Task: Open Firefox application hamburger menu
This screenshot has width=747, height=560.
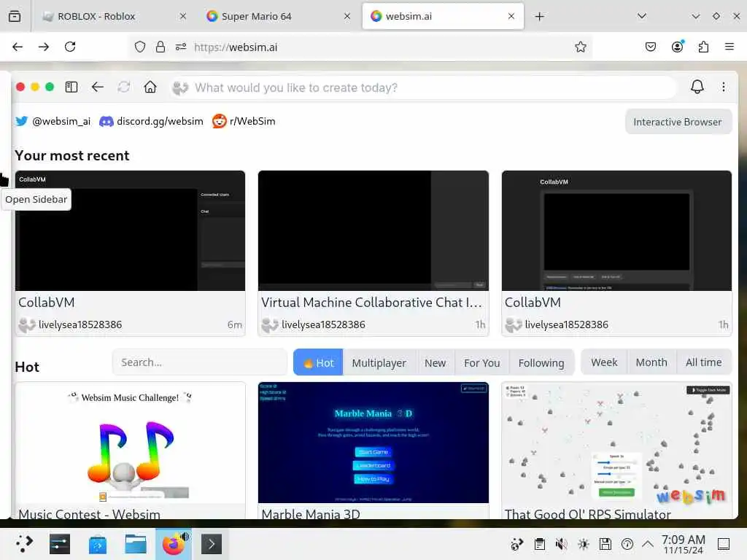Action: [x=729, y=47]
